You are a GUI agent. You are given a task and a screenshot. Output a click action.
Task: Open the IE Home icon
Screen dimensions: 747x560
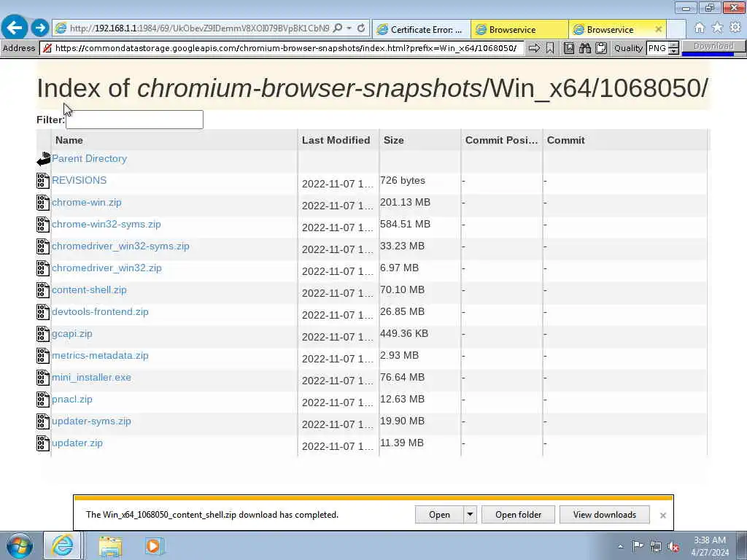(699, 28)
